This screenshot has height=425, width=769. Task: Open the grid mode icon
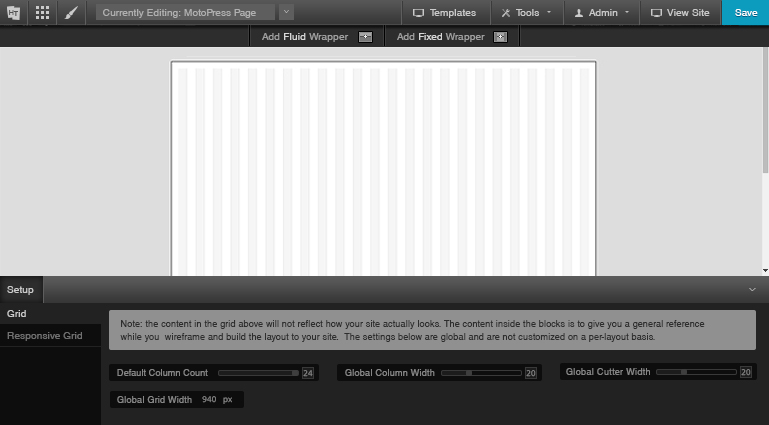pyautogui.click(x=43, y=13)
